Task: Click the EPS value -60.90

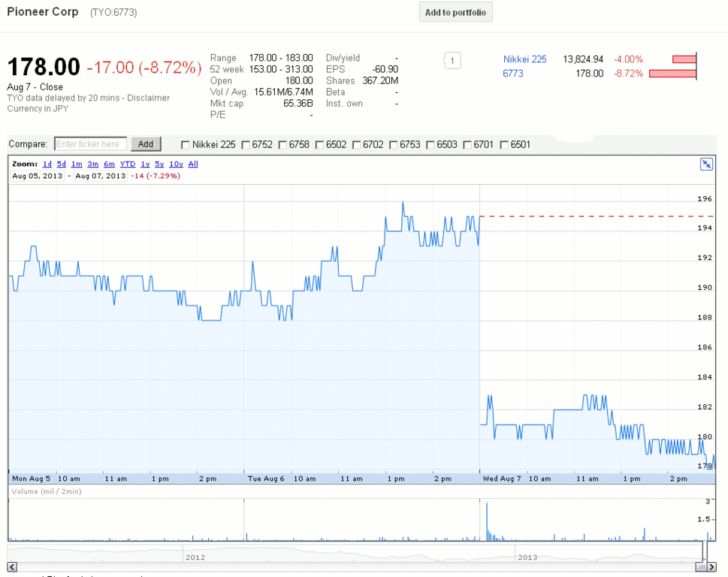Action: tap(386, 69)
